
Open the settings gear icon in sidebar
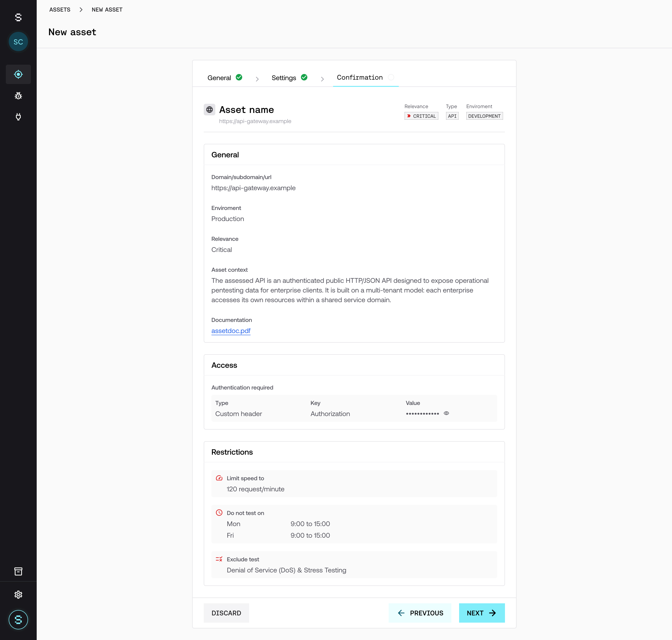pyautogui.click(x=18, y=595)
